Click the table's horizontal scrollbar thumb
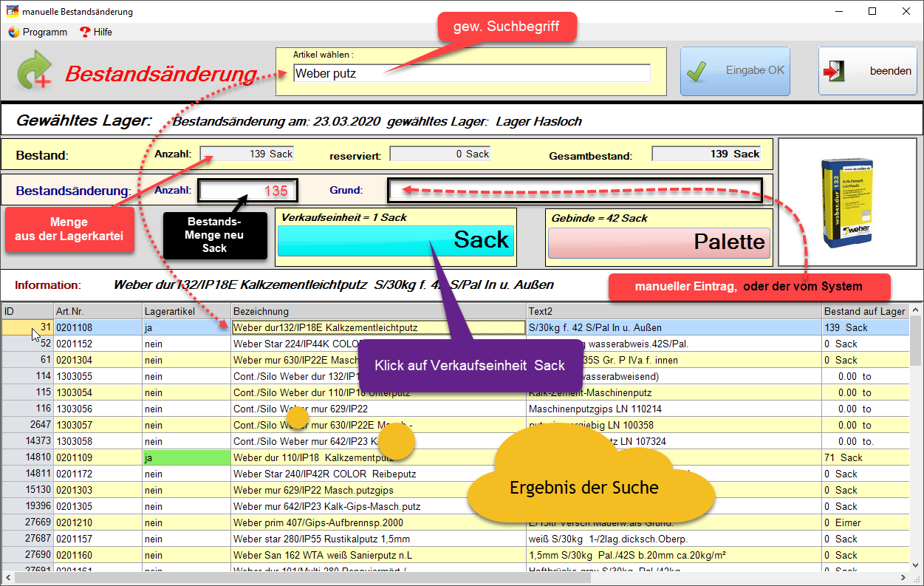 click(x=303, y=579)
